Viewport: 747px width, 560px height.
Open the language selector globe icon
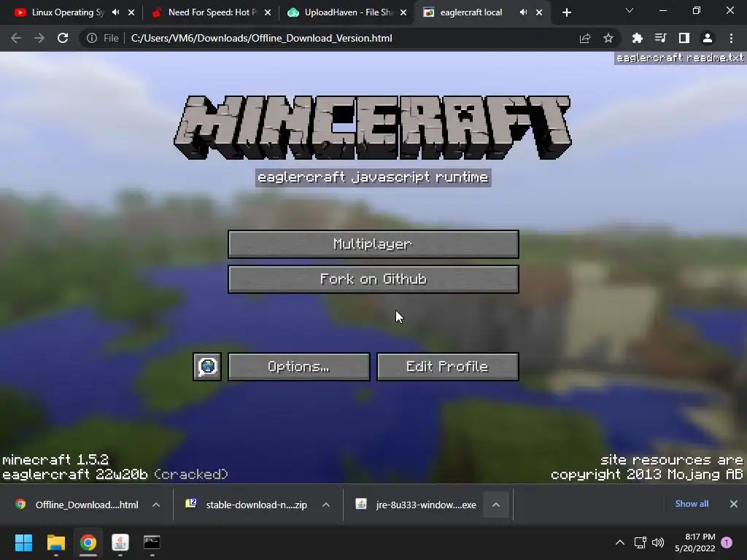207,367
